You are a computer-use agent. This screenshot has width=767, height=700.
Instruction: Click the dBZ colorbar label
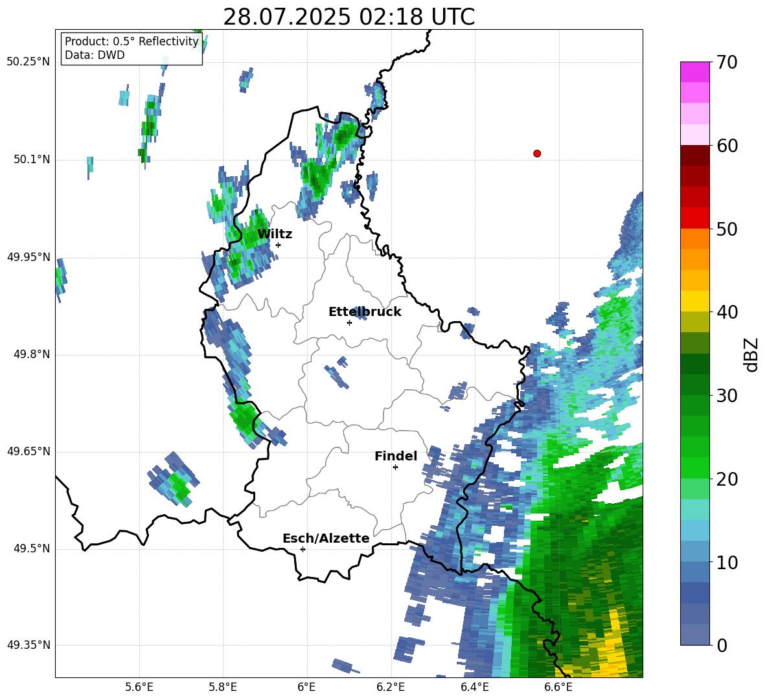pyautogui.click(x=751, y=354)
